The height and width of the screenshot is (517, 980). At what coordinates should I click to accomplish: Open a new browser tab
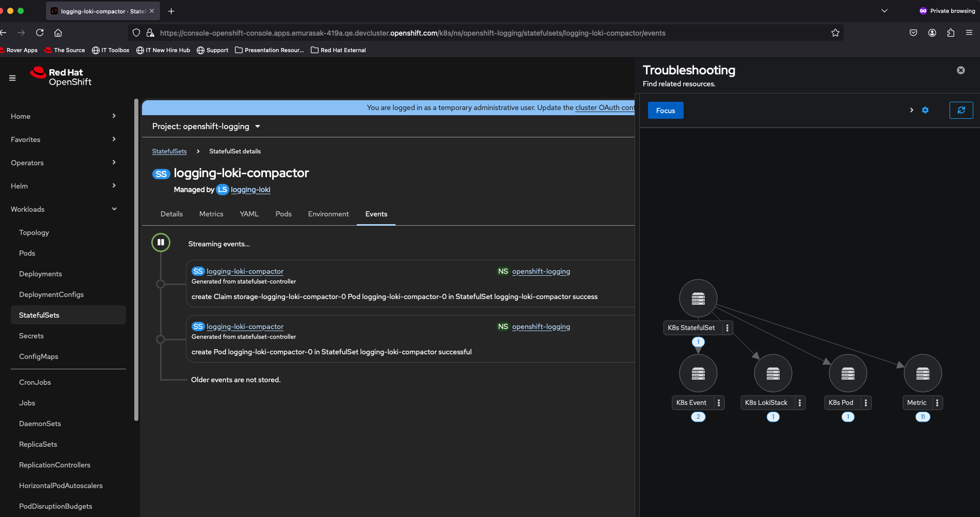171,11
